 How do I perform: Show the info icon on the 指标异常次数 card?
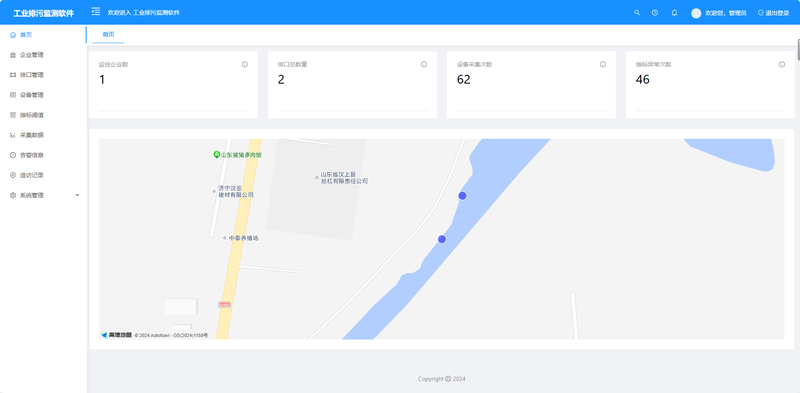tap(782, 64)
